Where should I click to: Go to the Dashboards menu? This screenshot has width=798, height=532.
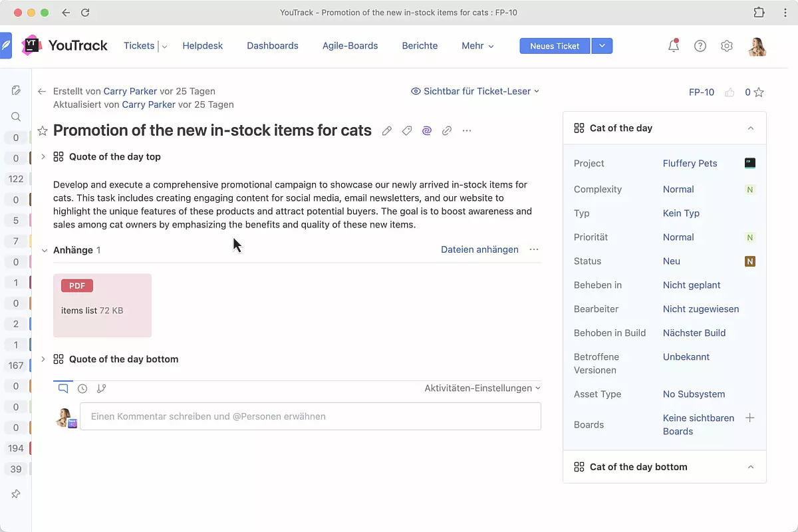click(273, 46)
